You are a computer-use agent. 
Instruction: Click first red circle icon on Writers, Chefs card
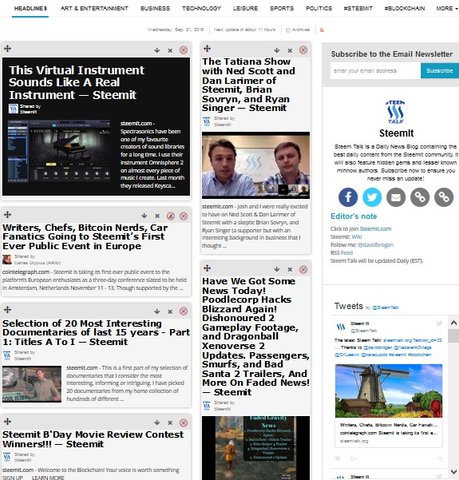[x=171, y=216]
